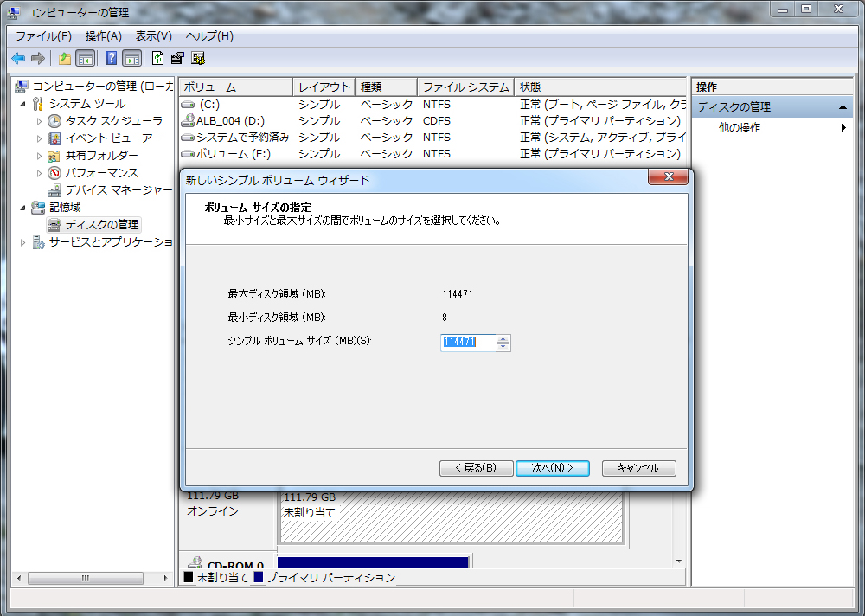
Task: Click the 次へ(N) button
Action: (x=552, y=468)
